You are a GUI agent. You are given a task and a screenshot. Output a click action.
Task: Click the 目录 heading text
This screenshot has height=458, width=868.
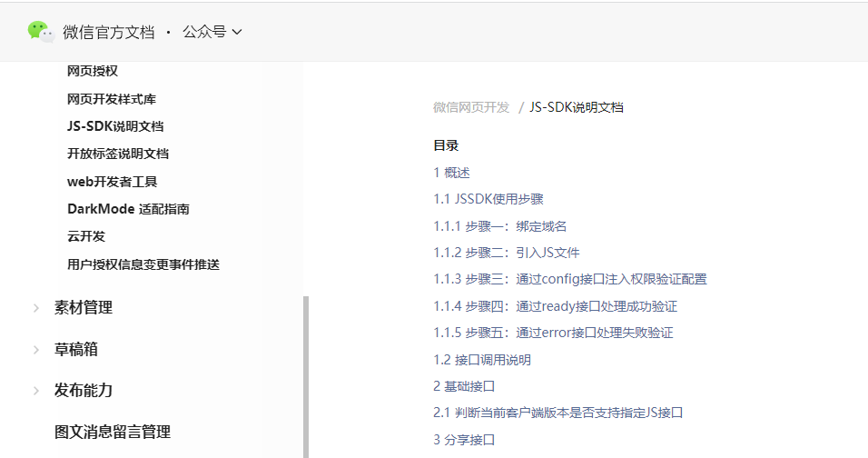click(446, 145)
